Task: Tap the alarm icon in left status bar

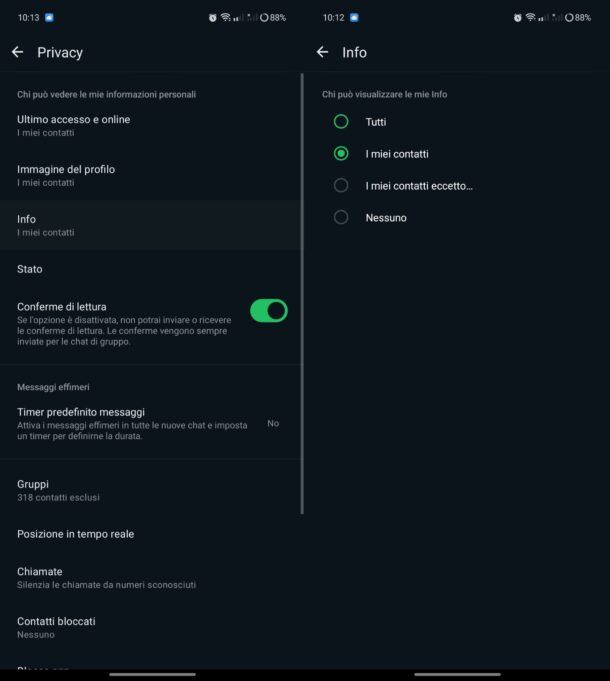Action: [212, 18]
